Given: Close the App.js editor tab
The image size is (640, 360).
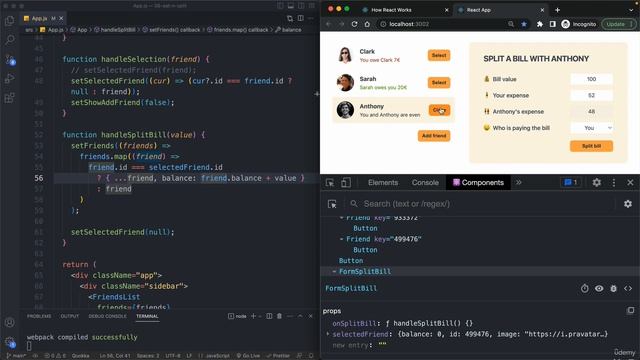Looking at the screenshot, I should 61,18.
